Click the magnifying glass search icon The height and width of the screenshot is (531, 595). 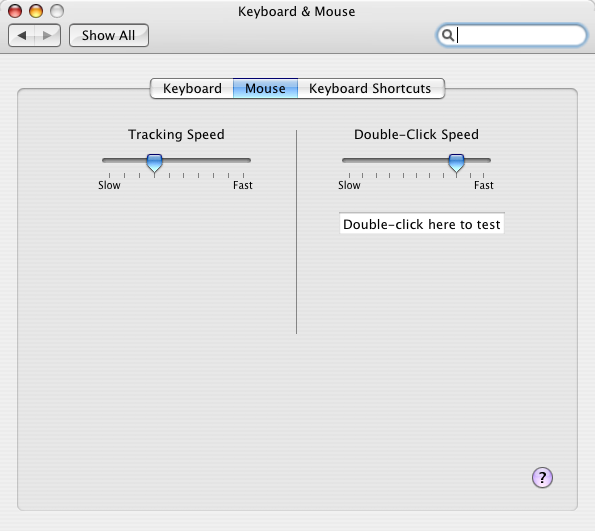448,35
